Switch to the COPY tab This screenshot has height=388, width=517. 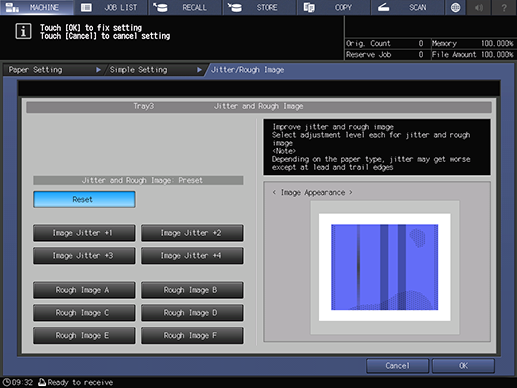point(333,7)
